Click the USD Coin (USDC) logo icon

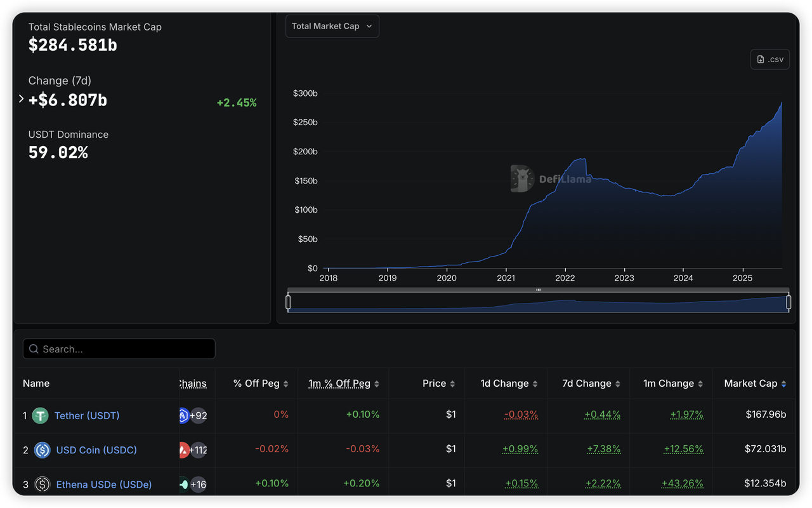click(x=43, y=450)
